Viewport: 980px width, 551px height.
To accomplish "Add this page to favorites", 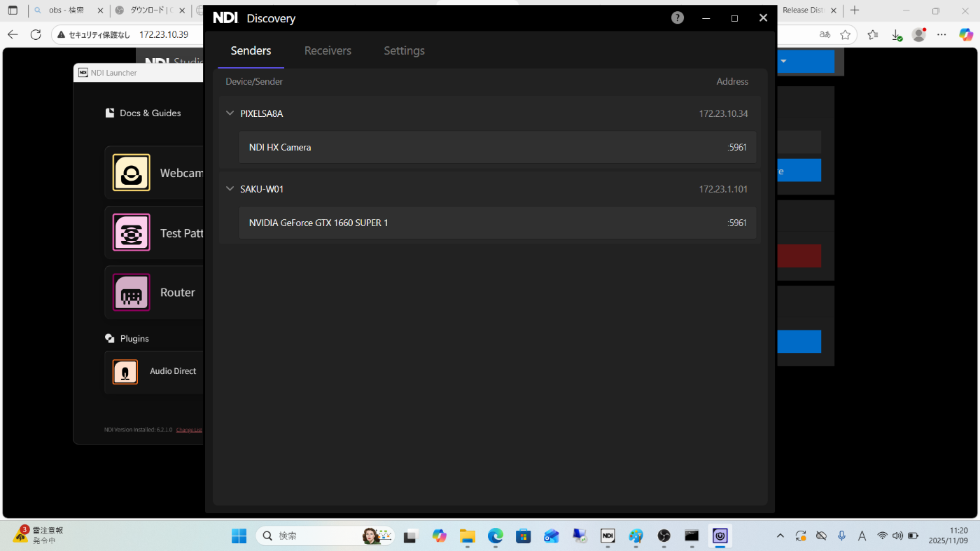I will 846,34.
